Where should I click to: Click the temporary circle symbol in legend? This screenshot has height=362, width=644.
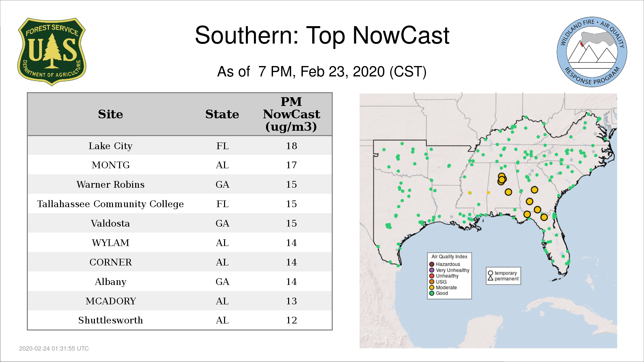coord(490,273)
